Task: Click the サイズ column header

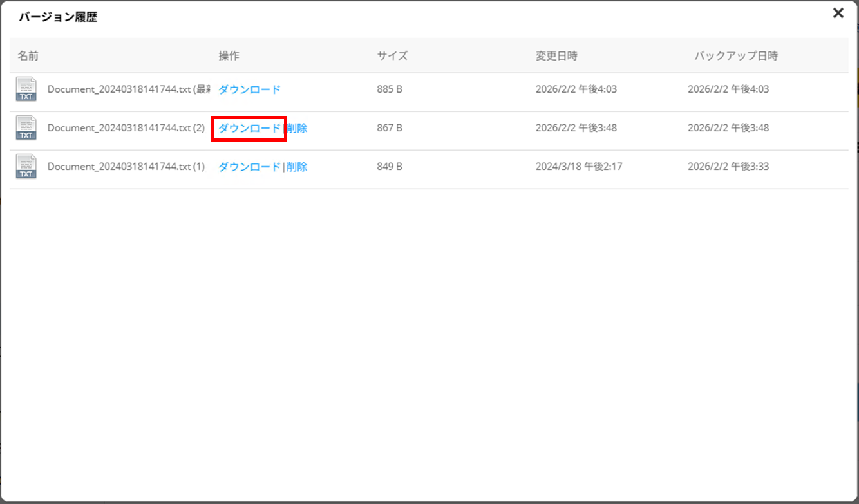Action: coord(392,56)
